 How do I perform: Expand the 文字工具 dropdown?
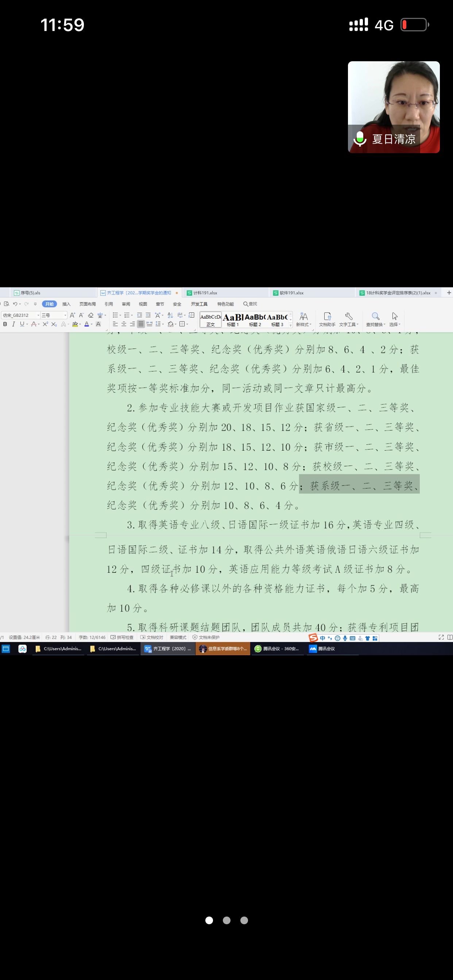point(357,324)
